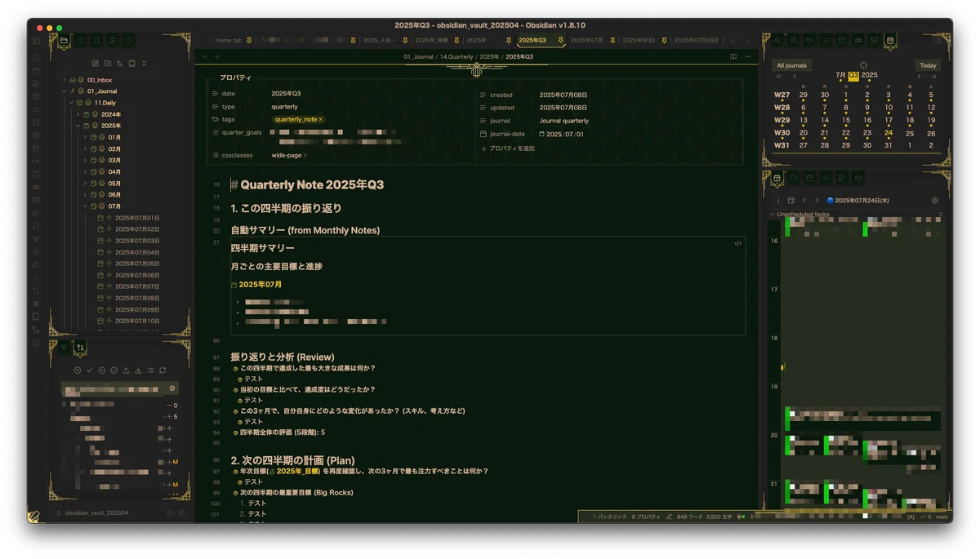
Task: Open the calendar tab in right sidebar
Action: [891, 40]
